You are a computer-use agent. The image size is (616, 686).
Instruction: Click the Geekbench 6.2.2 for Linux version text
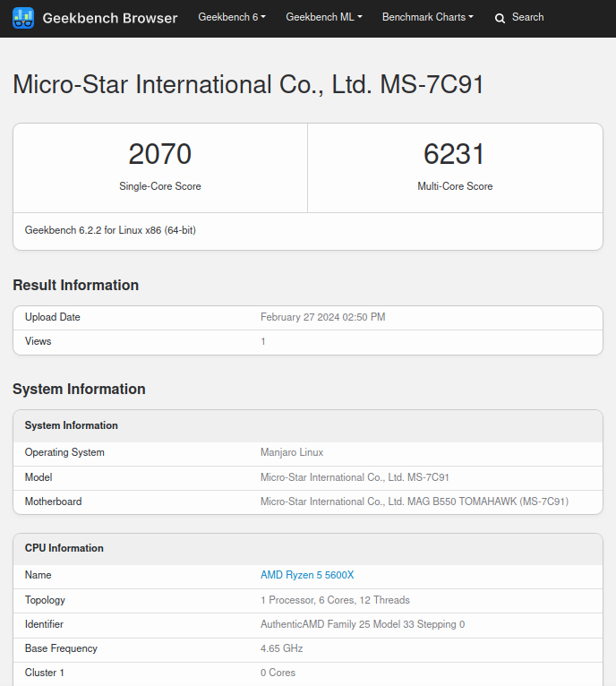pos(110,230)
